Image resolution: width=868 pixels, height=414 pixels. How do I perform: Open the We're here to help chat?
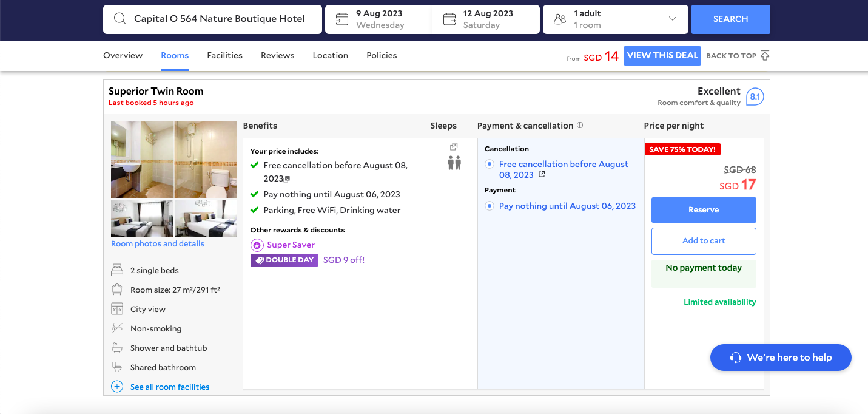pos(781,358)
